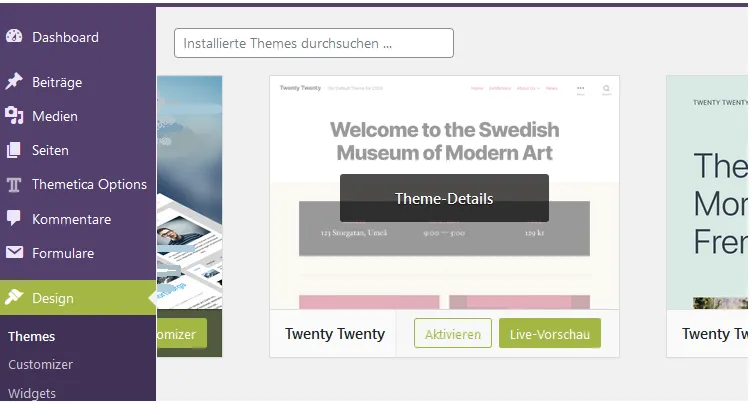This screenshot has width=752, height=403.
Task: Open Themetica Options menu
Action: coord(78,185)
